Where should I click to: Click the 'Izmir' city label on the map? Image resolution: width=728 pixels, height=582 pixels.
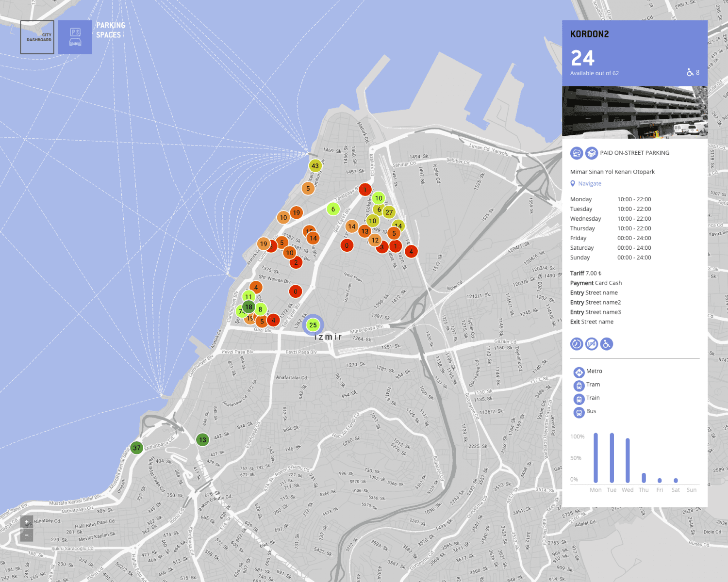click(329, 337)
